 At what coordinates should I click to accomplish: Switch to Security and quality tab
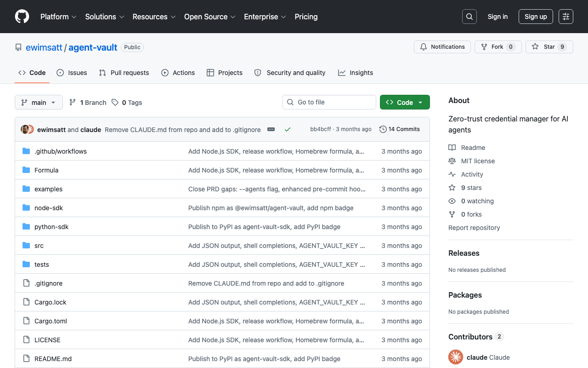point(290,73)
